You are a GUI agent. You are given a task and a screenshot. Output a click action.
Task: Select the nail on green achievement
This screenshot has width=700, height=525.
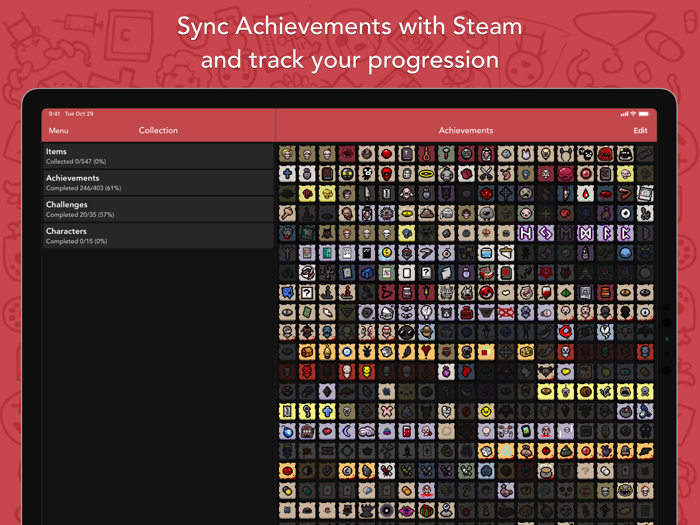pyautogui.click(x=446, y=154)
